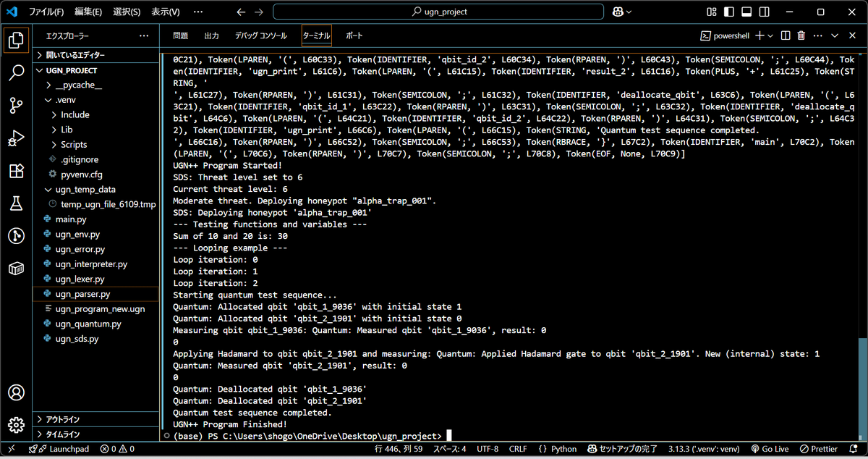868x459 pixels.
Task: Open the Run and Debug view
Action: click(16, 138)
